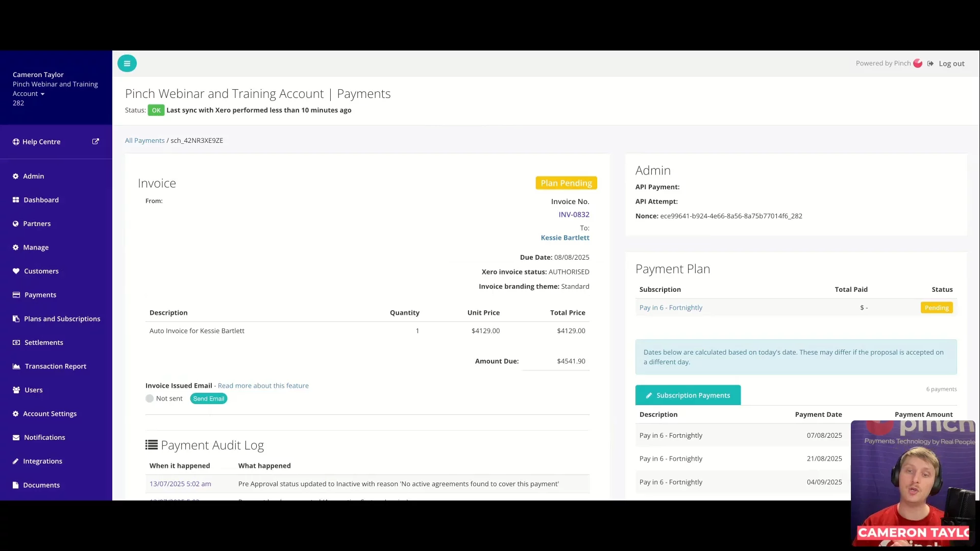Click the log out arrow icon

point(930,64)
